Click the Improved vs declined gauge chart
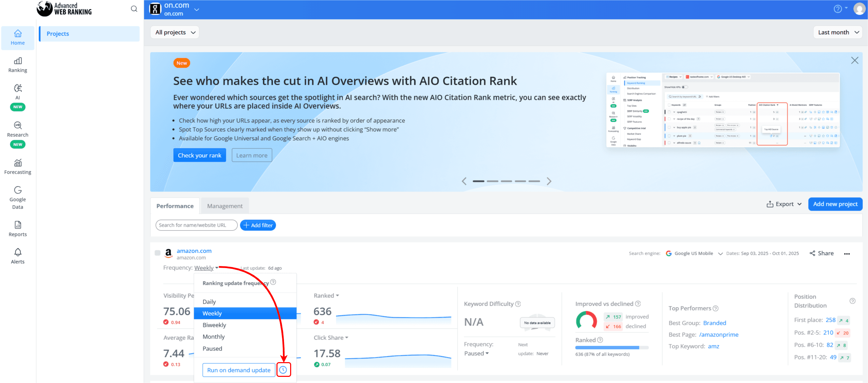The height and width of the screenshot is (383, 868). pos(586,320)
